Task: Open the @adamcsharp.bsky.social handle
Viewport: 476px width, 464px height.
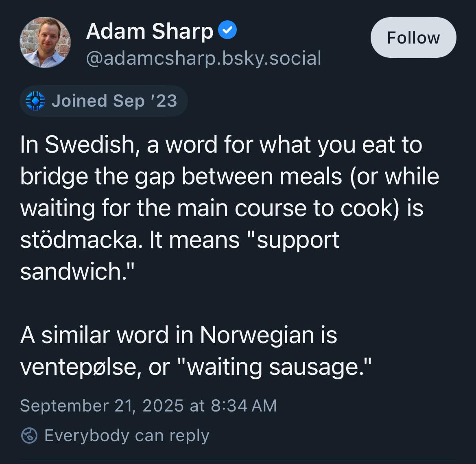Action: [x=204, y=58]
